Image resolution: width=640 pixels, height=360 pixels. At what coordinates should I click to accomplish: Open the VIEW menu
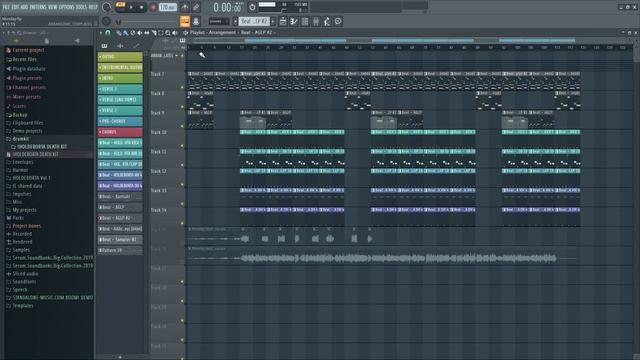click(x=53, y=7)
